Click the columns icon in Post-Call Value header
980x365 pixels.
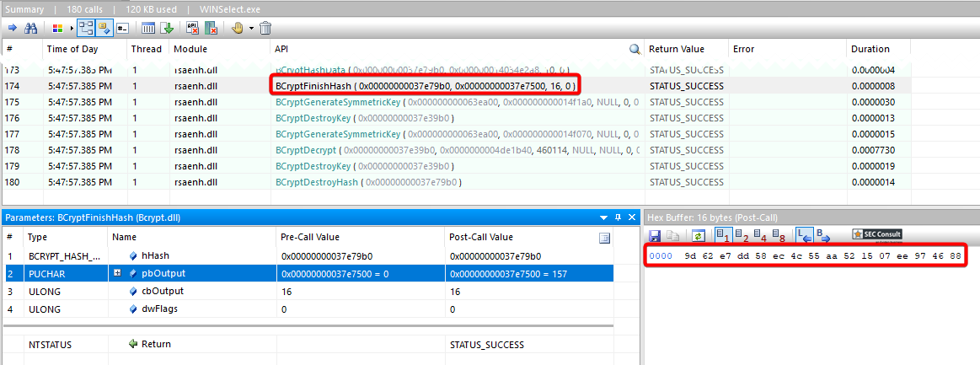tap(603, 238)
